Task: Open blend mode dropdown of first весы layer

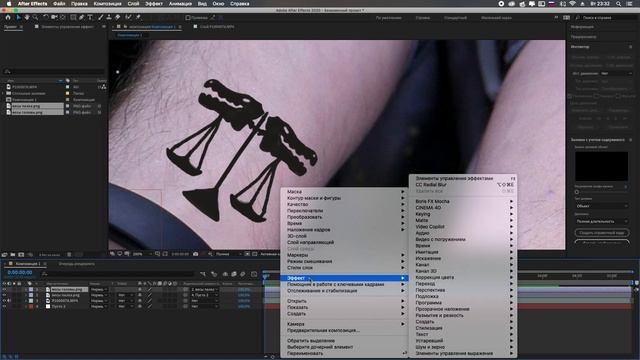Action: tap(99, 289)
